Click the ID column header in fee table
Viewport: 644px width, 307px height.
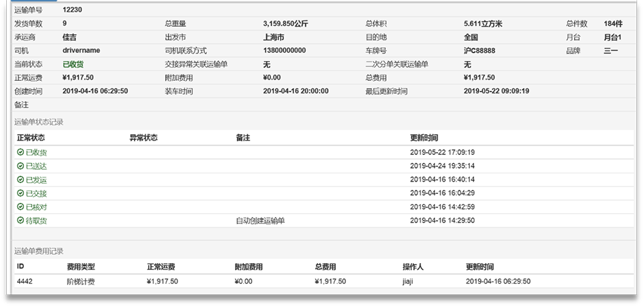(x=21, y=267)
